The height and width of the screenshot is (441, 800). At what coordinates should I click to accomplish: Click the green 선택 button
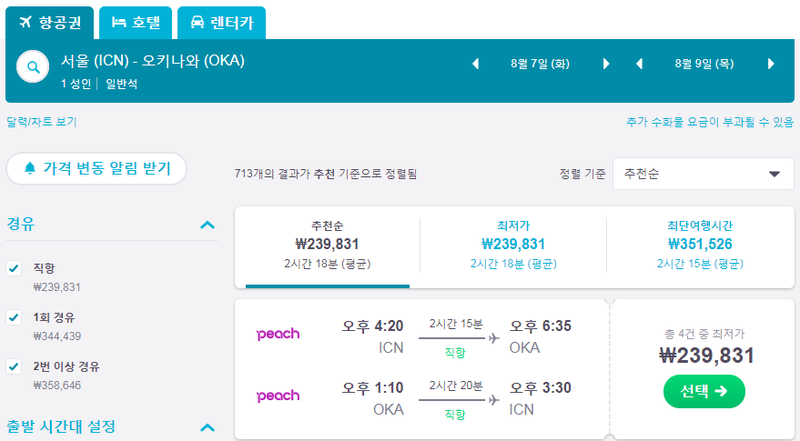click(704, 391)
